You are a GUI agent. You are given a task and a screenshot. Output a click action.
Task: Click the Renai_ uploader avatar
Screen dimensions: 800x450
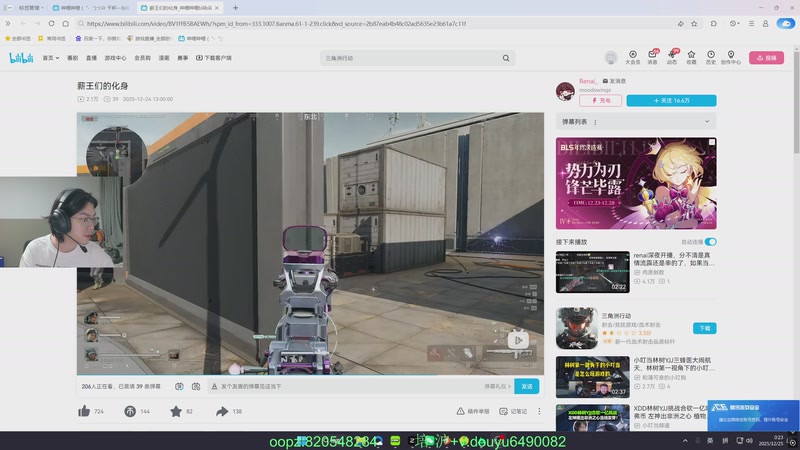(565, 91)
